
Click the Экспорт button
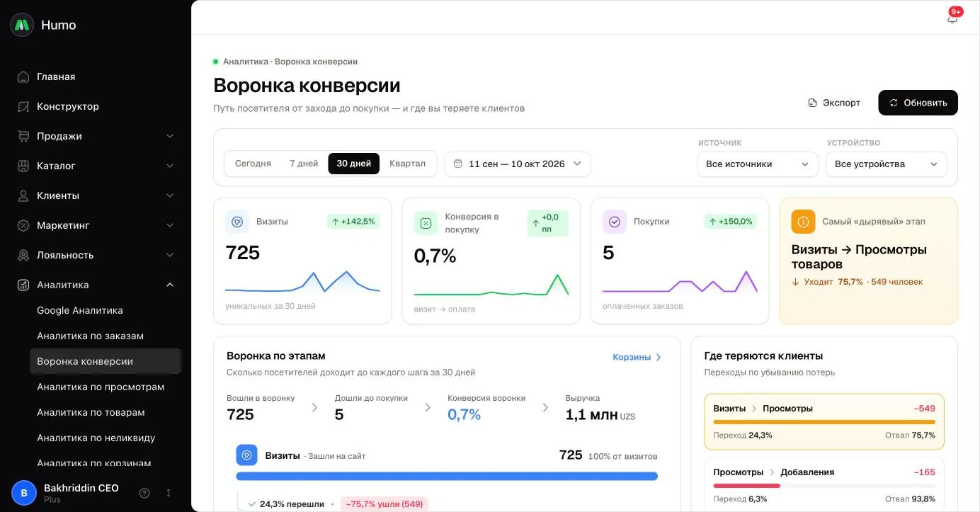point(834,103)
